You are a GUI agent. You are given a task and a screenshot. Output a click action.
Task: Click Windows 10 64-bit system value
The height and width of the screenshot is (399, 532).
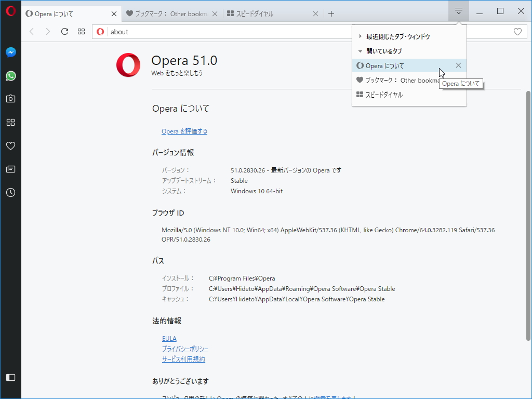click(x=257, y=191)
